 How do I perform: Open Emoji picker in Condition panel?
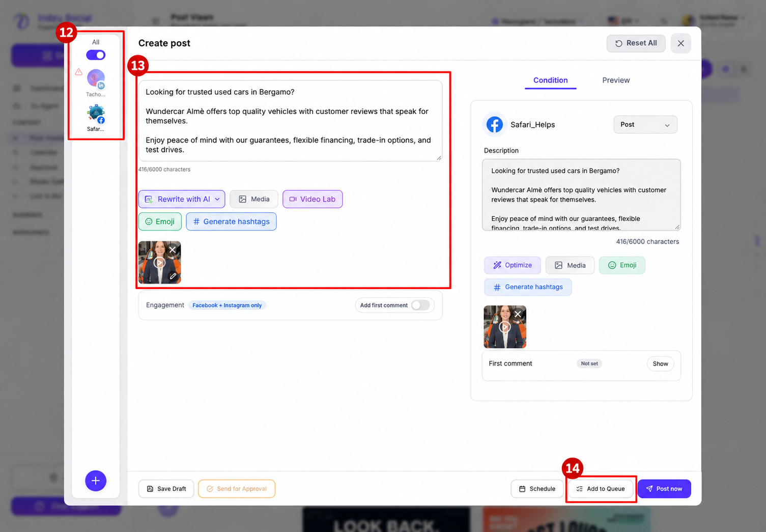[622, 265]
